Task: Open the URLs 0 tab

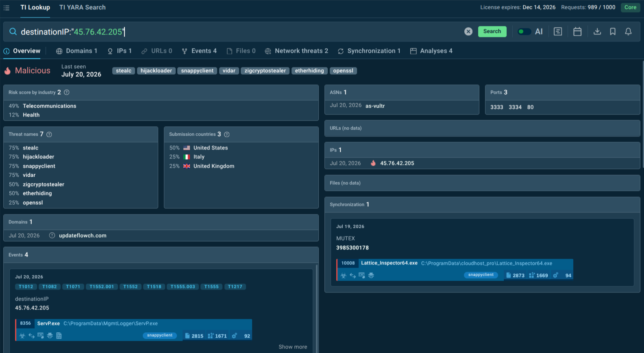Action: click(157, 51)
